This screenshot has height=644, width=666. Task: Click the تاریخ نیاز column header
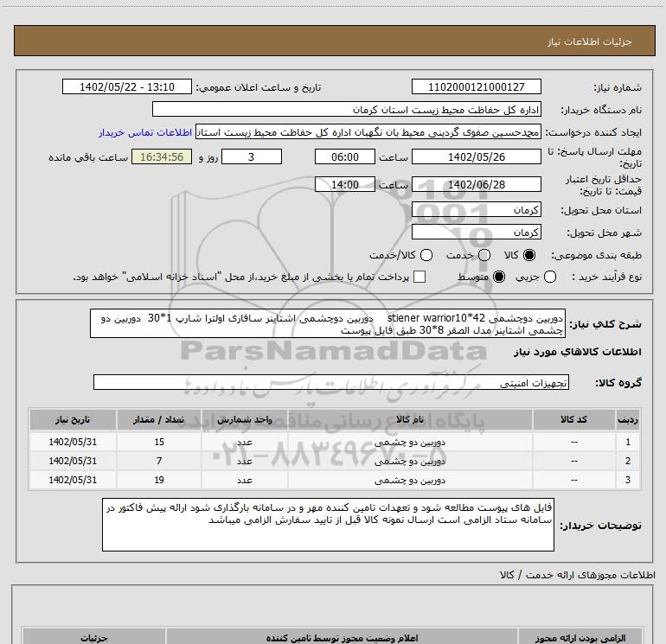(73, 420)
